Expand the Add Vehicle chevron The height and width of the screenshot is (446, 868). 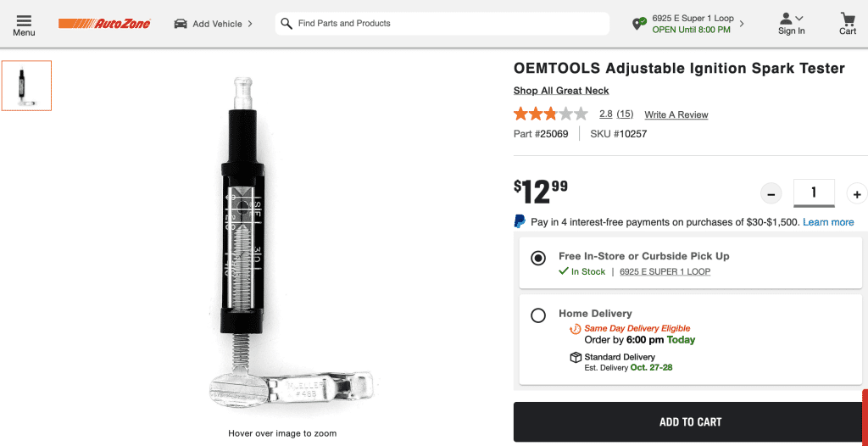[x=250, y=24]
